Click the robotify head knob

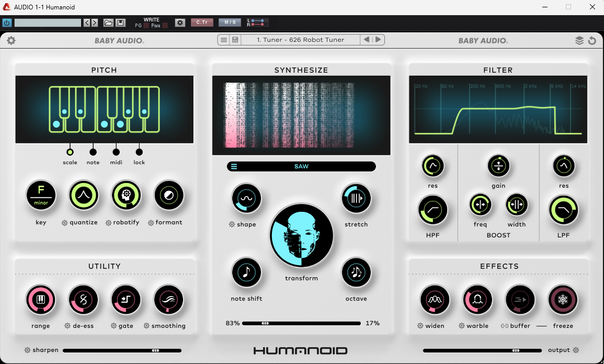tap(126, 195)
